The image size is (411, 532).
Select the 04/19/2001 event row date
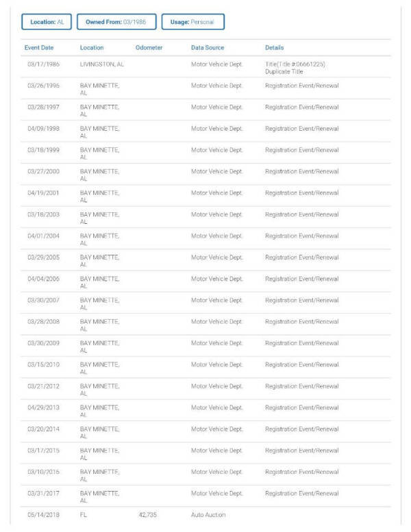pos(43,193)
